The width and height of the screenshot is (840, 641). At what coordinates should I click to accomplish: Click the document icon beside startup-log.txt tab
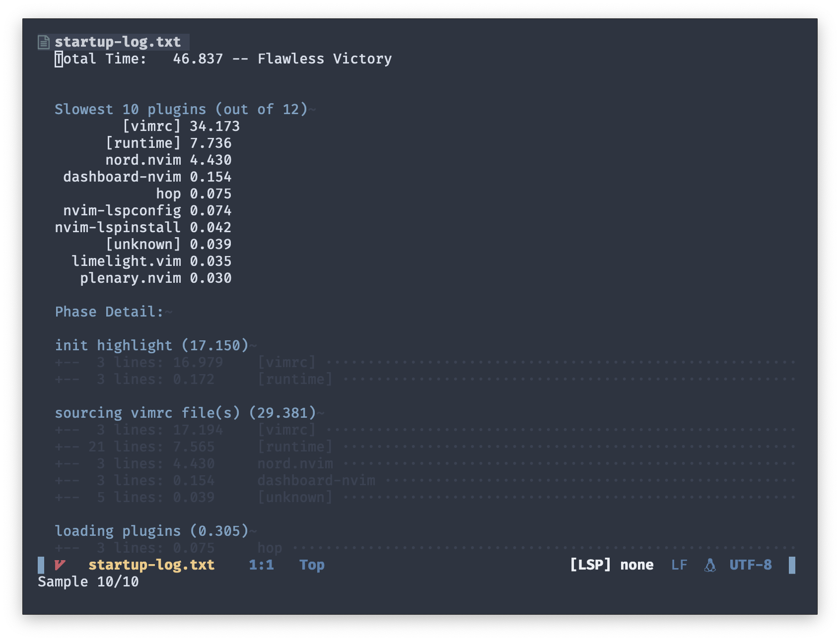(x=44, y=42)
